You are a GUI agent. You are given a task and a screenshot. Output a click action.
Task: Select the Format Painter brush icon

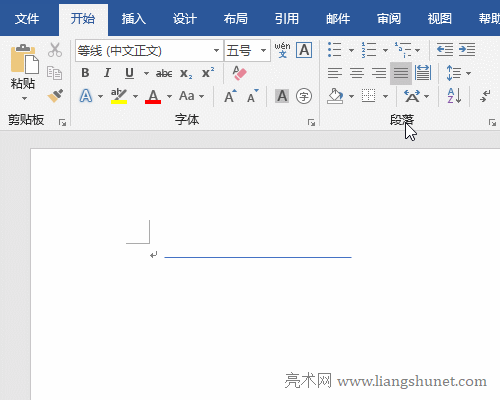[x=55, y=96]
